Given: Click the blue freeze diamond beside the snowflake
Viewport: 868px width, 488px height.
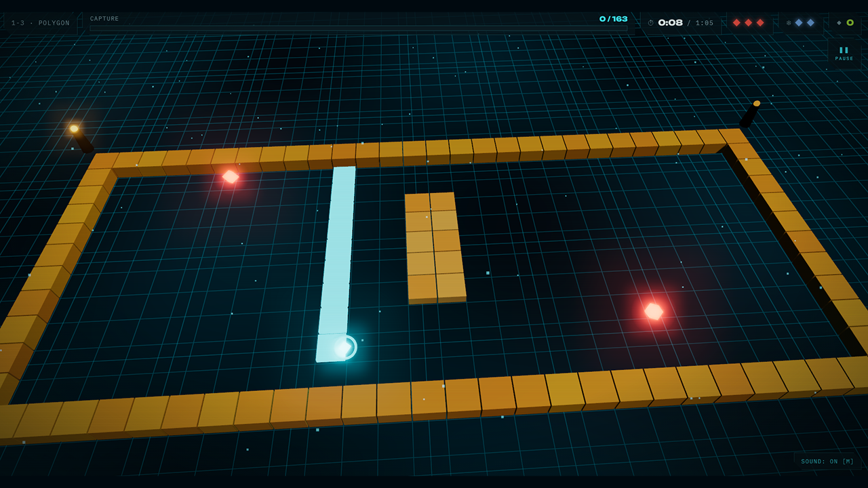Looking at the screenshot, I should 799,22.
